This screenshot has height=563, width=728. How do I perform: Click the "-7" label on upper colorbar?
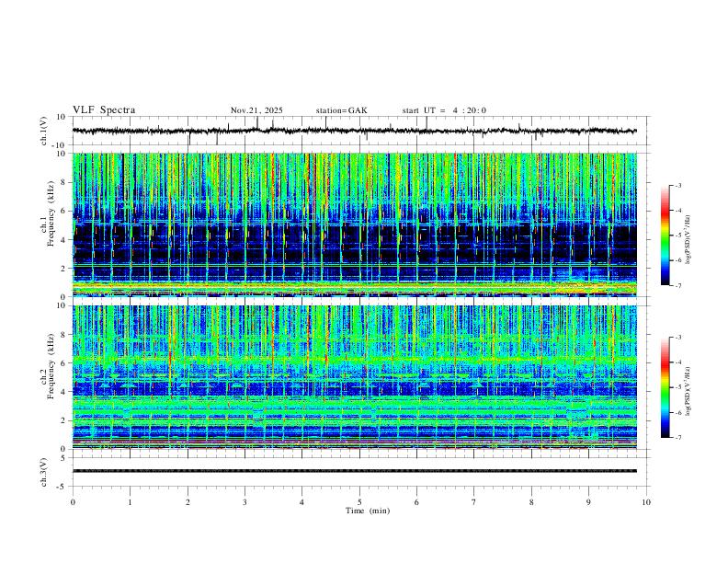point(678,286)
